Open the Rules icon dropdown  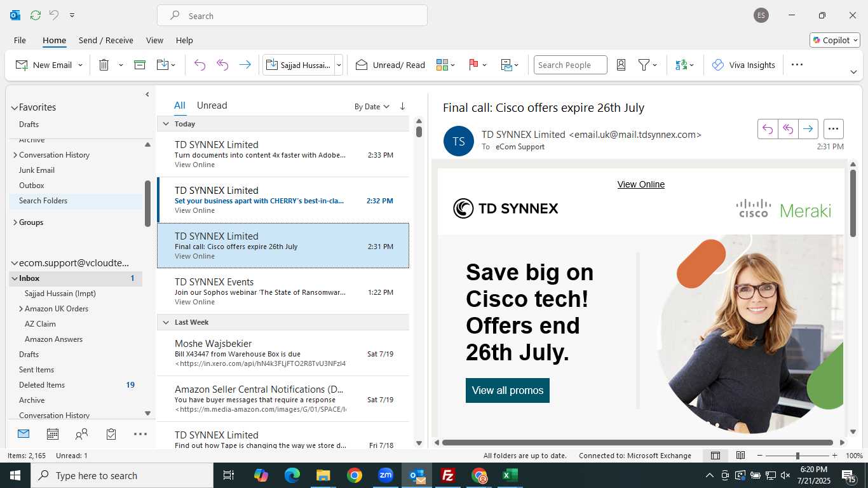point(510,65)
